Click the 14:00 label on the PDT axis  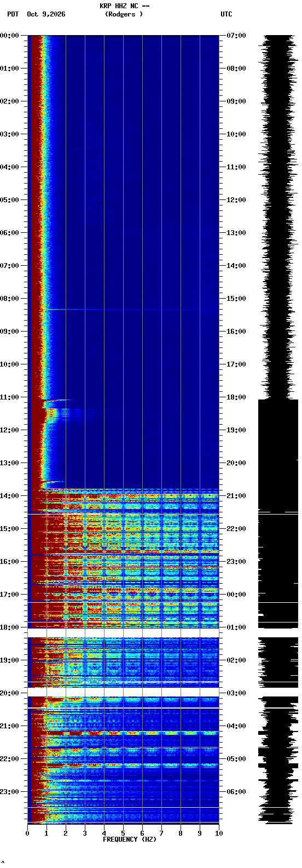tap(9, 496)
